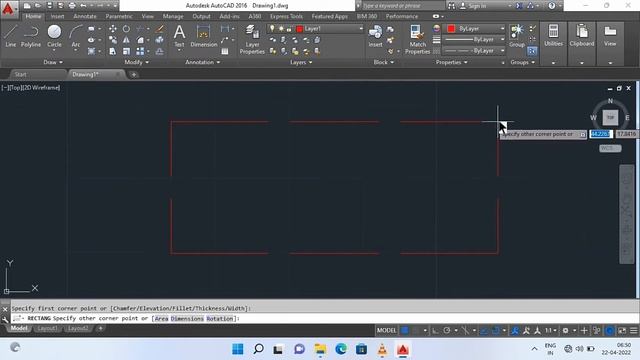Viewport: 640px width, 360px height.
Task: Open the Manage ribbon tab
Action: coord(173,16)
